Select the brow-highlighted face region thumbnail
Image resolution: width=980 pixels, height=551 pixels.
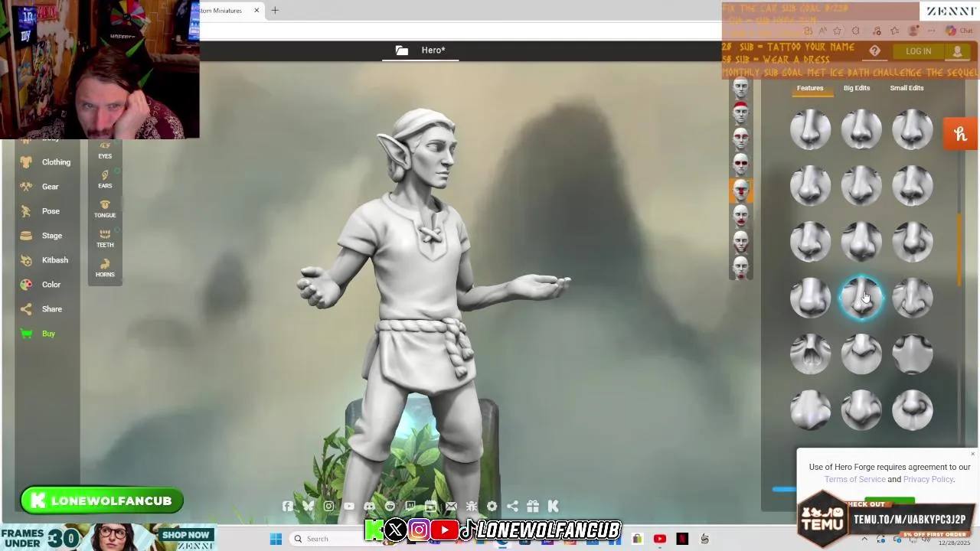pyautogui.click(x=740, y=139)
